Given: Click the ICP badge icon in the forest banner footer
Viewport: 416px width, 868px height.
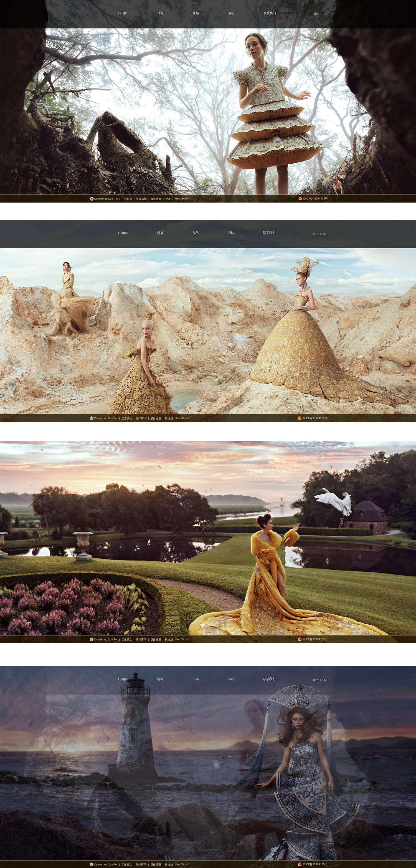Looking at the screenshot, I should coord(300,198).
